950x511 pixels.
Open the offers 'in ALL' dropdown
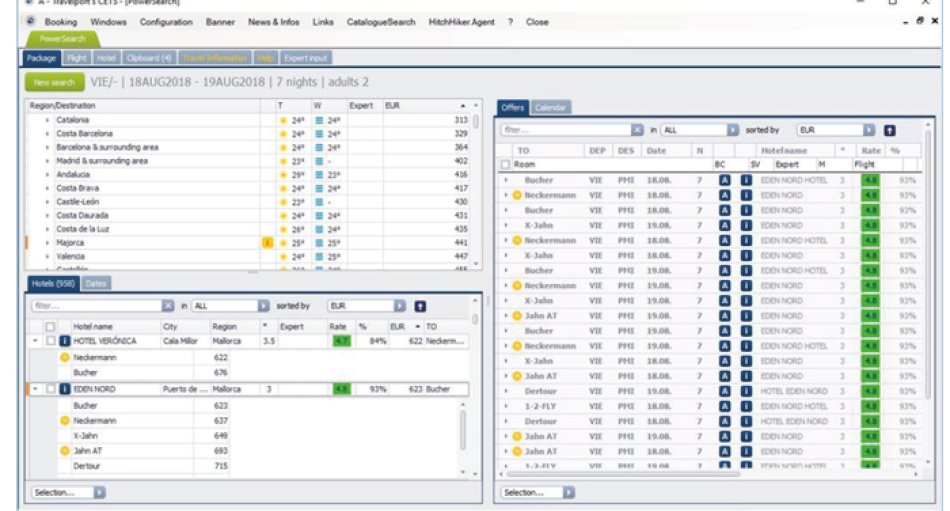coord(732,130)
